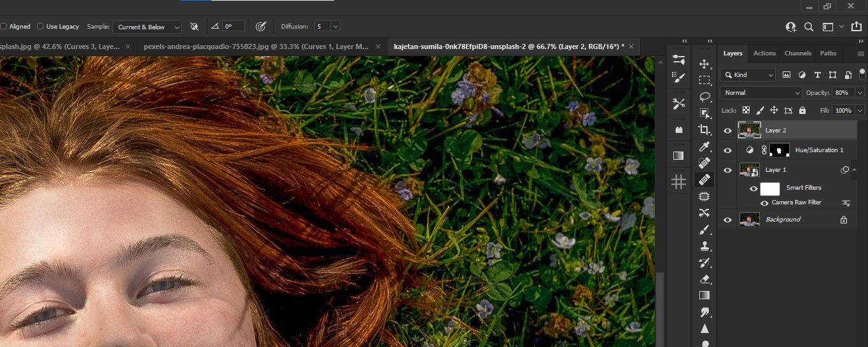This screenshot has width=868, height=347.
Task: Select the Rectangular Marquee tool
Action: (704, 80)
